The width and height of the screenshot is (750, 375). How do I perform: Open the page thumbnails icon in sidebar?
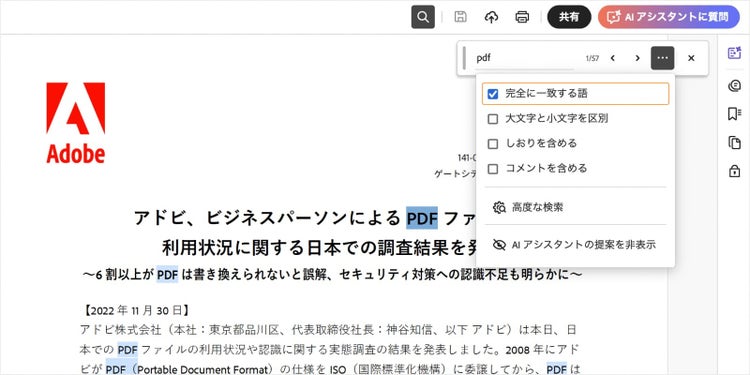pyautogui.click(x=734, y=143)
